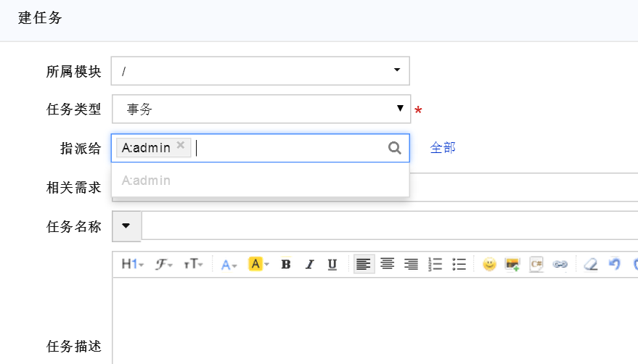Align text to the right

tap(412, 265)
